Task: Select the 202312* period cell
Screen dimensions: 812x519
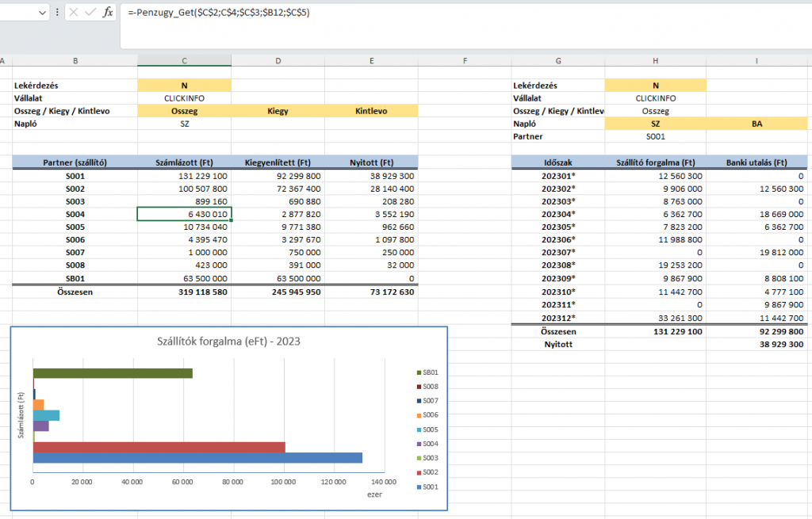Action: tap(558, 318)
